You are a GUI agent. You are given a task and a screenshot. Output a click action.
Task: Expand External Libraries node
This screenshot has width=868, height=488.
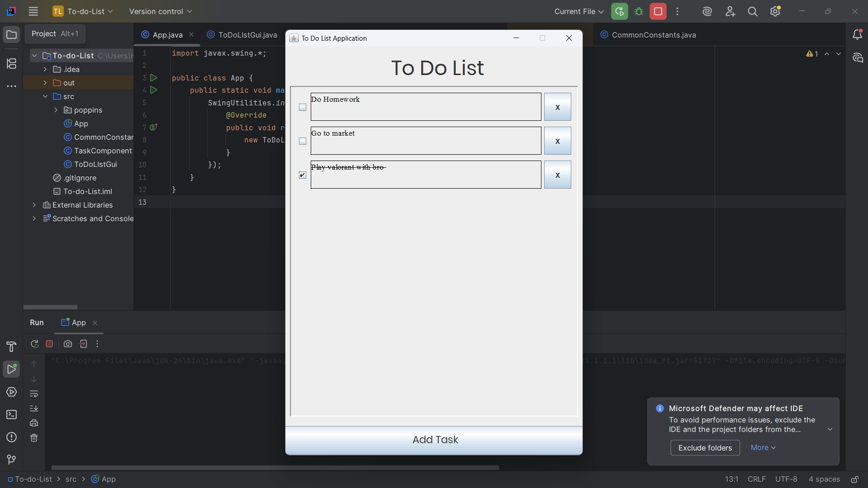34,205
